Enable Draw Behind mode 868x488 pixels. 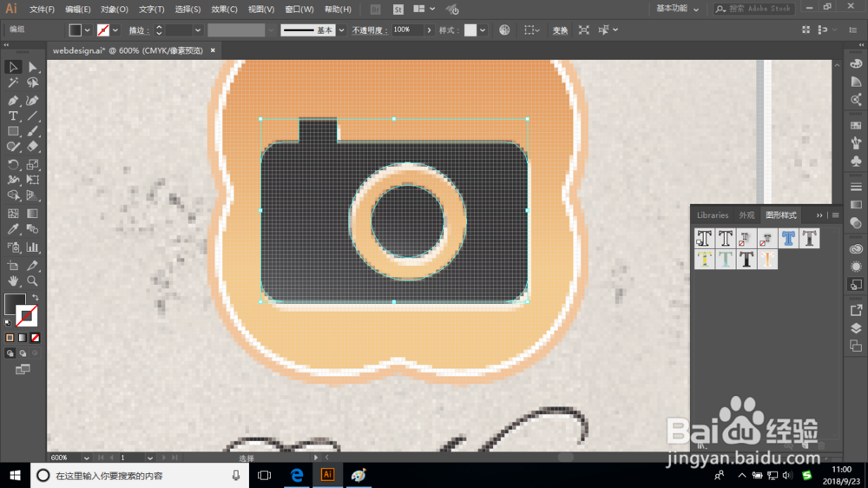[x=23, y=353]
